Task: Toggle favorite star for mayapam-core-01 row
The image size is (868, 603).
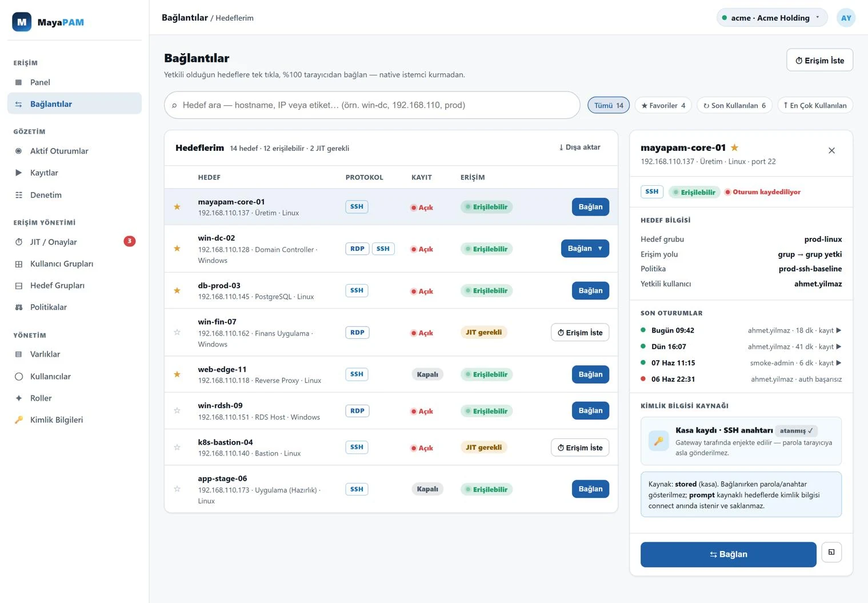Action: pyautogui.click(x=177, y=207)
